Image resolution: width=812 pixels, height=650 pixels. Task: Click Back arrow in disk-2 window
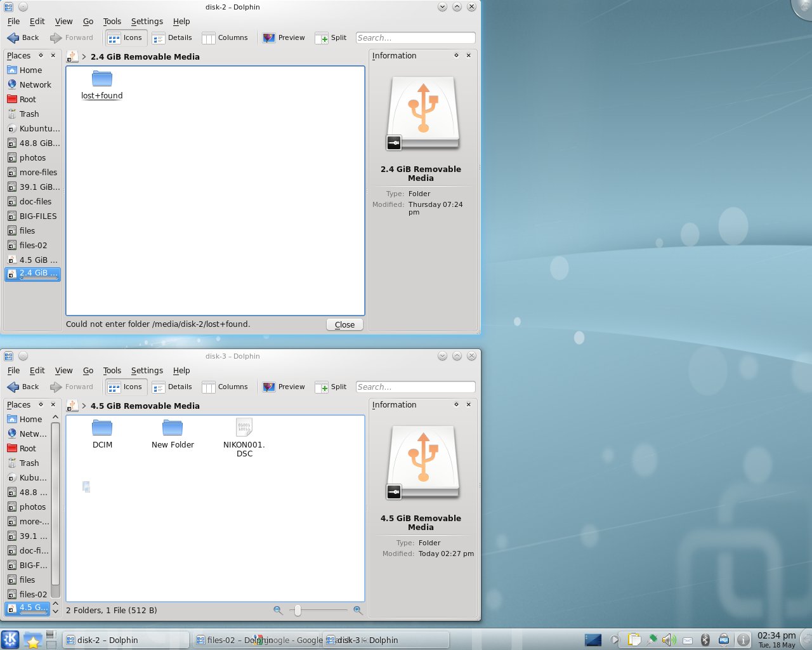23,38
